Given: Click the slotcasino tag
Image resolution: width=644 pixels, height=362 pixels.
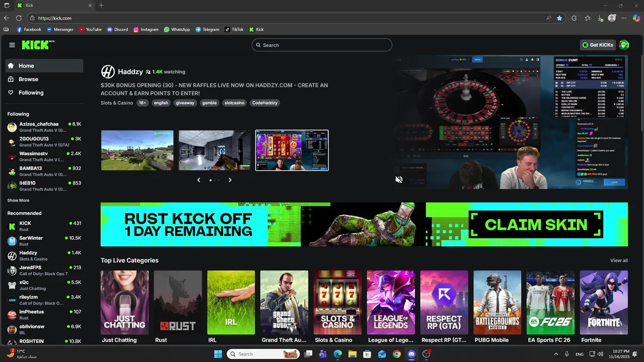Looking at the screenshot, I should (x=234, y=103).
